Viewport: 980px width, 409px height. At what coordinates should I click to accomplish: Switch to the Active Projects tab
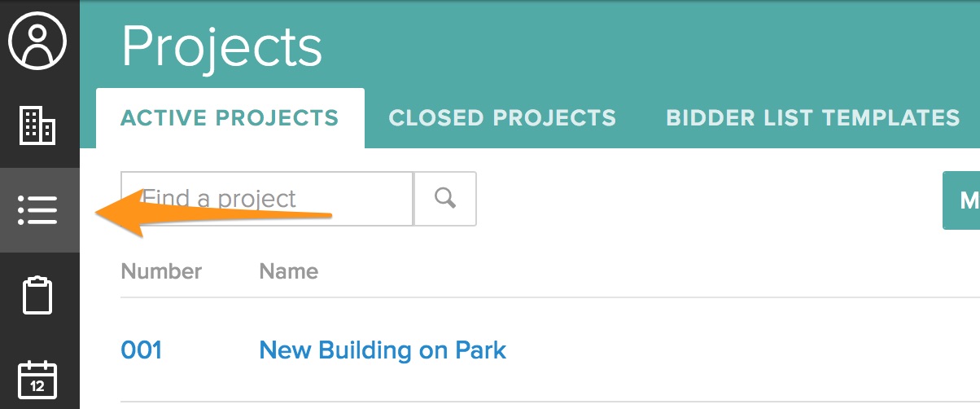pyautogui.click(x=230, y=118)
